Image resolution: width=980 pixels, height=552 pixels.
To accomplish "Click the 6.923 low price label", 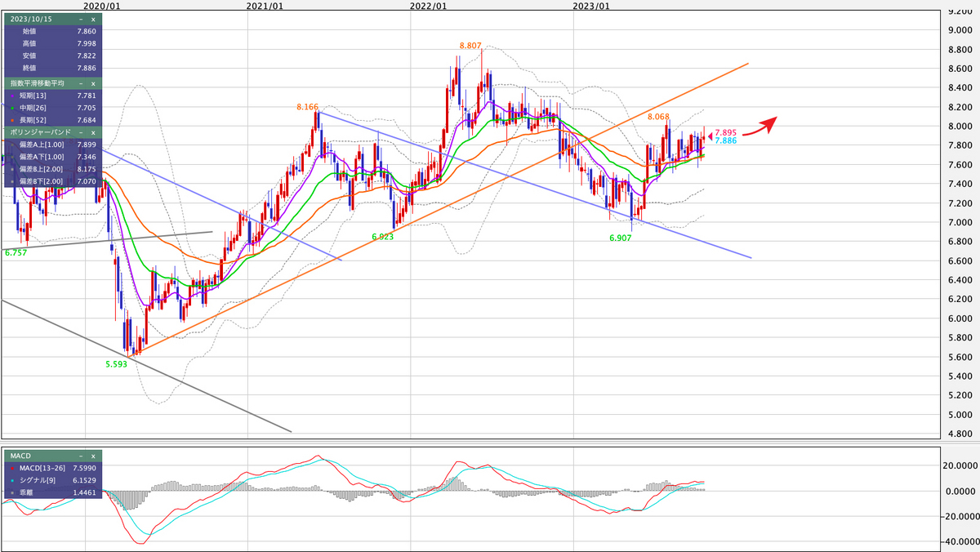I will point(383,236).
